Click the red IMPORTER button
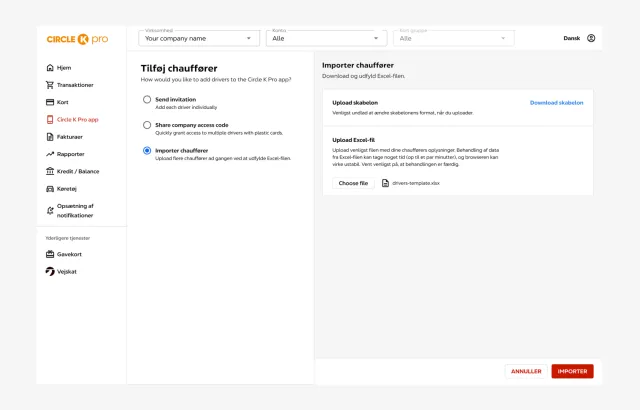 click(x=572, y=371)
